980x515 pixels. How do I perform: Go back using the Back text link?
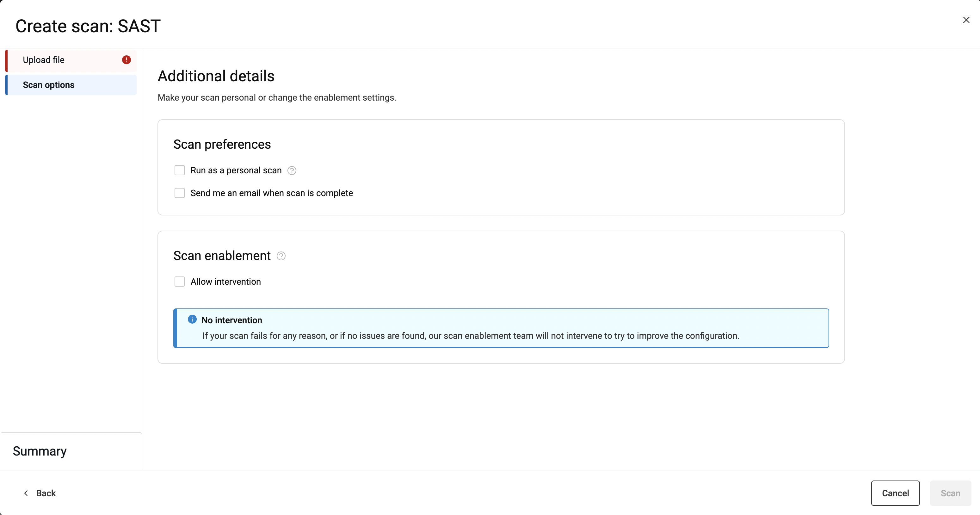(46, 493)
